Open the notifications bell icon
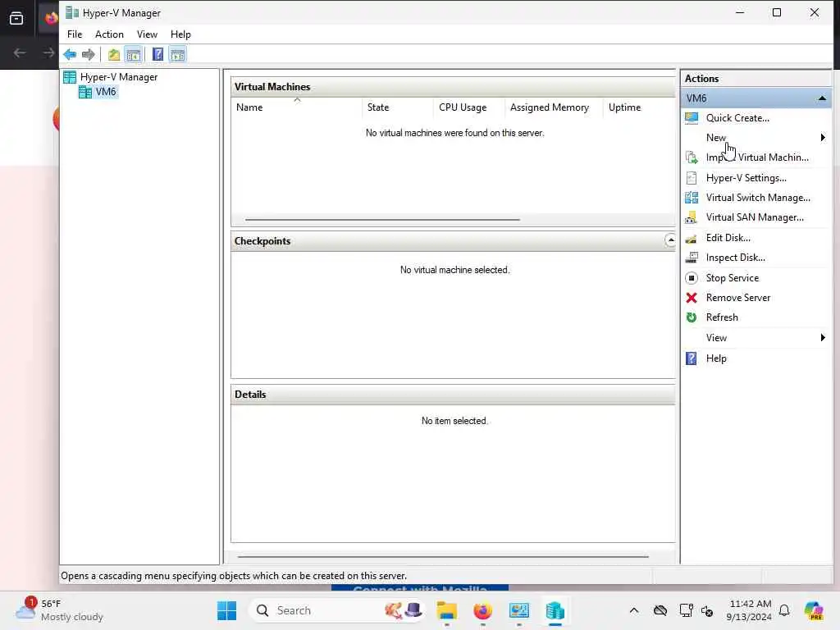Viewport: 840px width, 630px height. point(784,610)
